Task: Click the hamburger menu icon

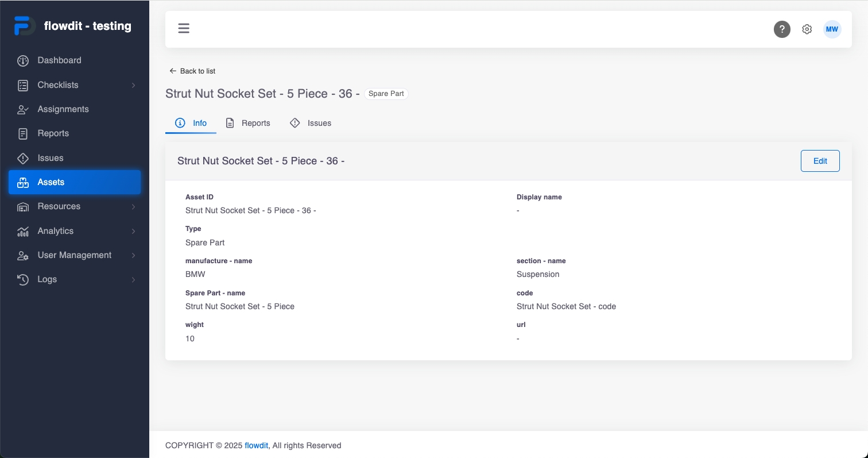Action: 184,29
